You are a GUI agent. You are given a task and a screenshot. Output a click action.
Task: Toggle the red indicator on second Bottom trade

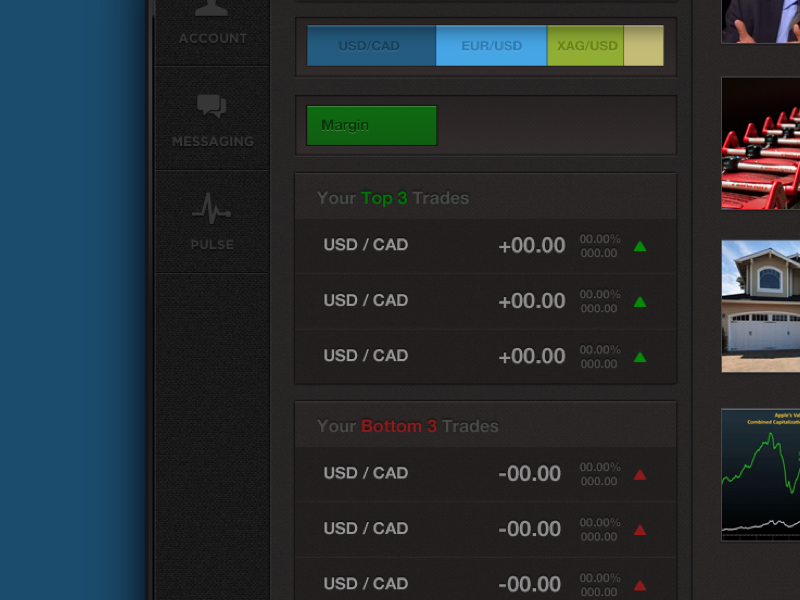coord(640,528)
